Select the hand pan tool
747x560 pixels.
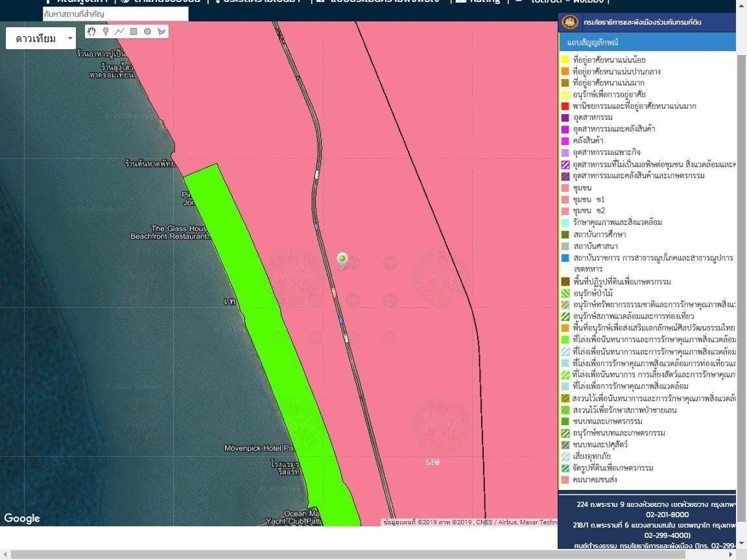tap(92, 31)
